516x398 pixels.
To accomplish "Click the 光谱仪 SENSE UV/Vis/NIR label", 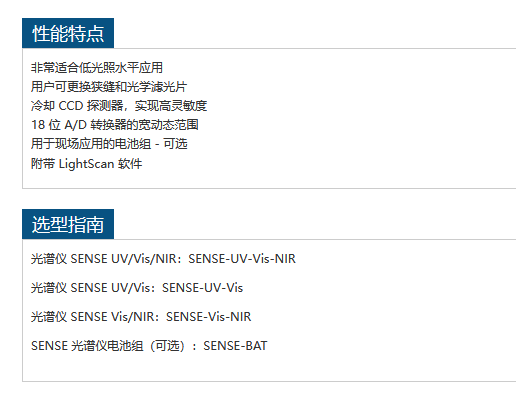I will (105, 259).
